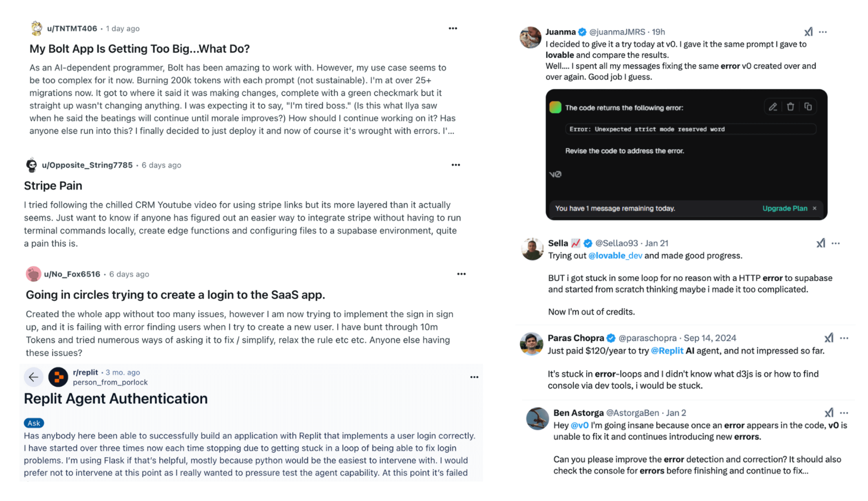Select the Ask flair tag

click(x=34, y=423)
